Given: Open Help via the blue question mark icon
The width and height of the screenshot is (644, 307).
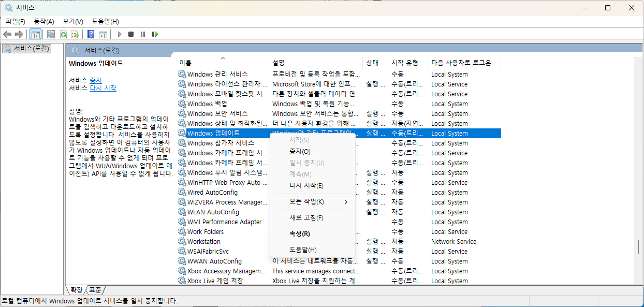Looking at the screenshot, I should (x=91, y=34).
